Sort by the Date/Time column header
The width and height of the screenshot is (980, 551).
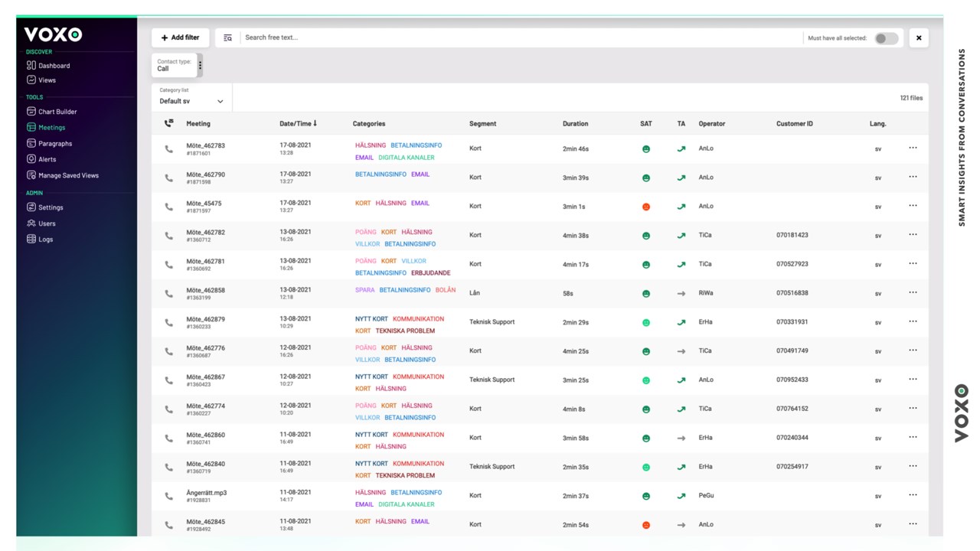298,123
